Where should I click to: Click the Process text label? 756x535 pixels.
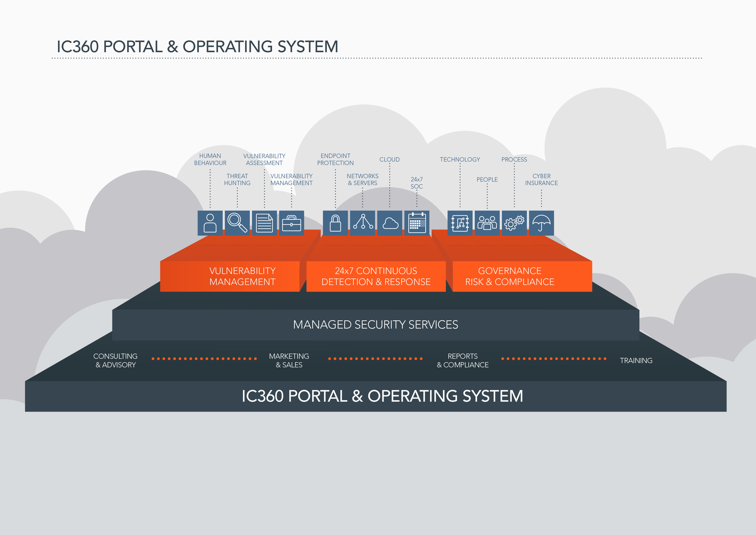click(x=514, y=159)
